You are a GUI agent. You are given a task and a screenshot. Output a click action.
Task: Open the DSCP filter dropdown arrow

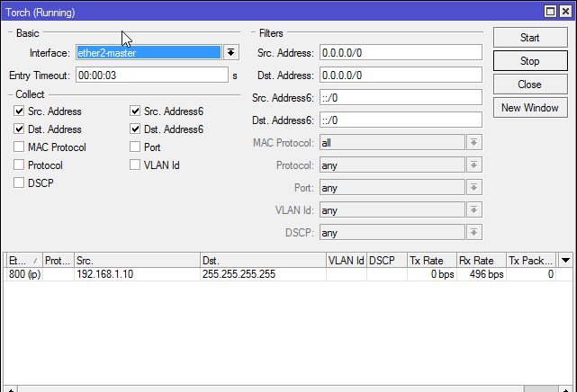474,232
